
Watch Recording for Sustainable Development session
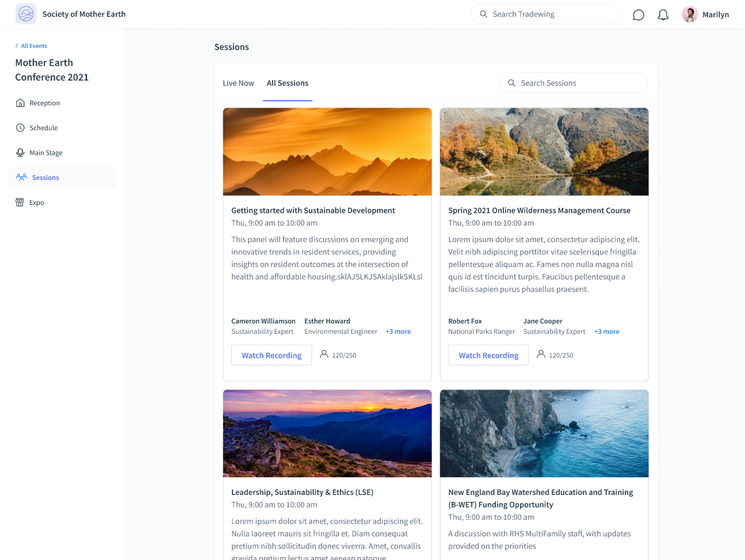pos(272,355)
